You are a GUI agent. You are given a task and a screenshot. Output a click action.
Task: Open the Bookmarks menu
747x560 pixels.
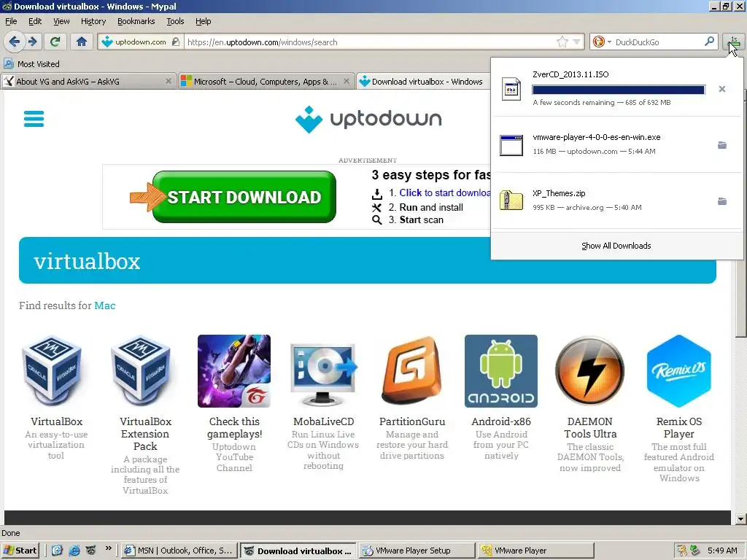click(136, 21)
